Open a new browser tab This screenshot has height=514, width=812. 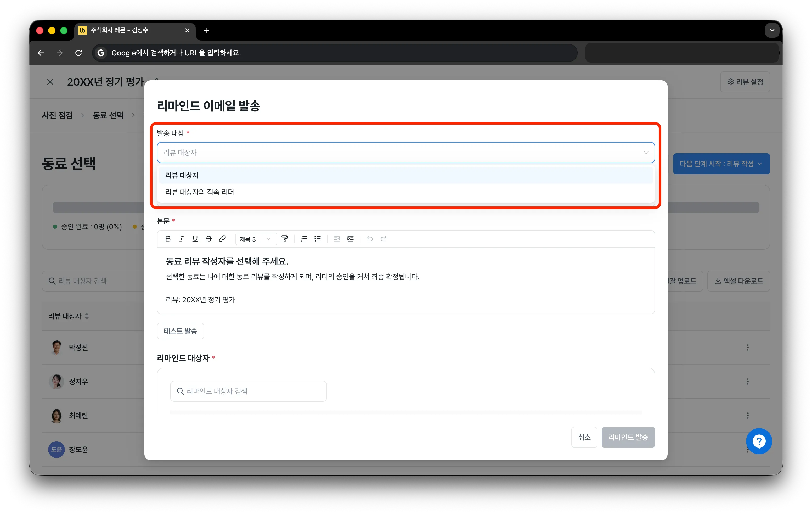[x=206, y=31]
